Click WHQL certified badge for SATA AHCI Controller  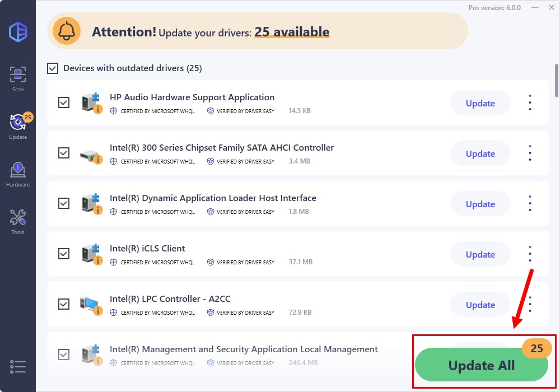coord(152,161)
